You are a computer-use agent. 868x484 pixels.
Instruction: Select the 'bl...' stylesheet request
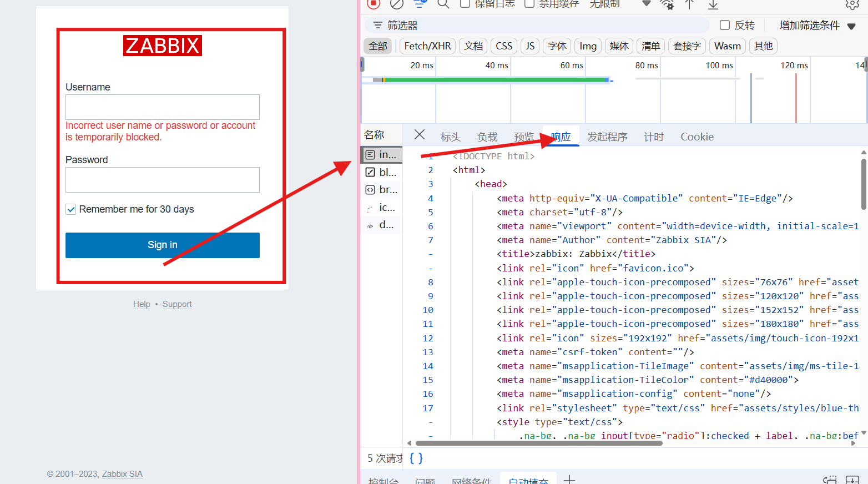point(382,172)
